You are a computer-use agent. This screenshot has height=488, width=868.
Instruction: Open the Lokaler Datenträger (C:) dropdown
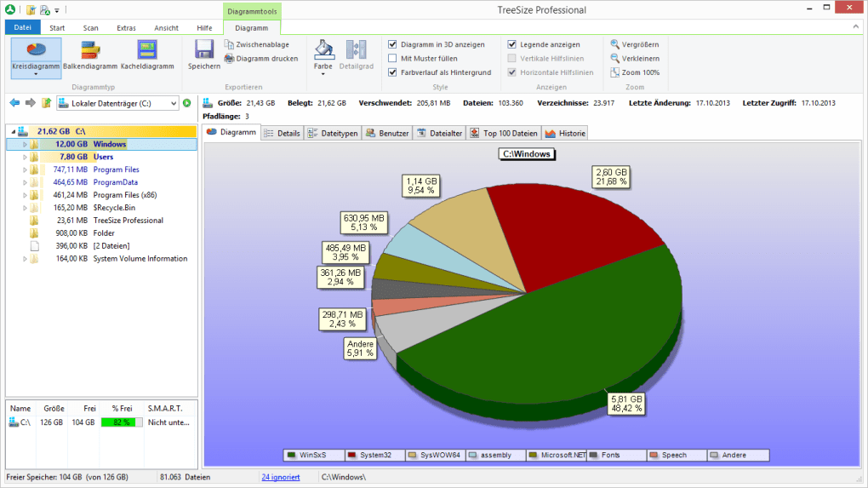174,103
